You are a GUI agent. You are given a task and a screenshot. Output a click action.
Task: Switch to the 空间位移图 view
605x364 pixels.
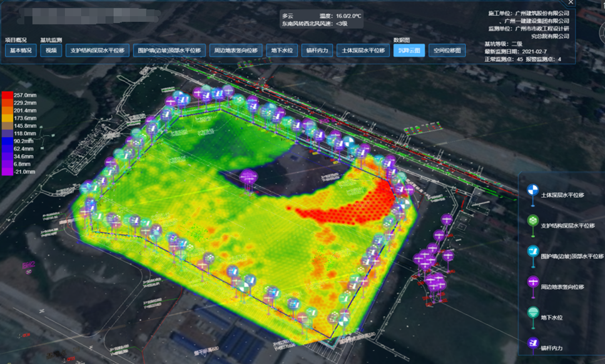447,51
